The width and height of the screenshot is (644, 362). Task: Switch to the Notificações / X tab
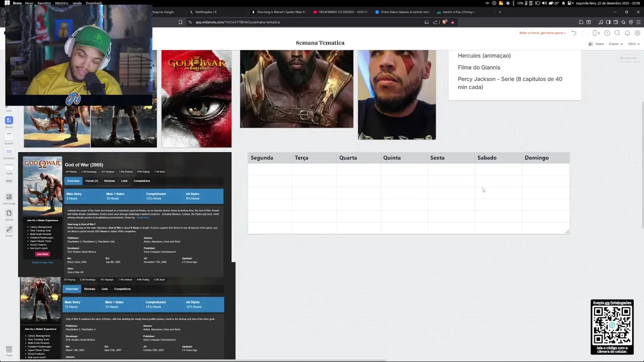(x=216, y=12)
